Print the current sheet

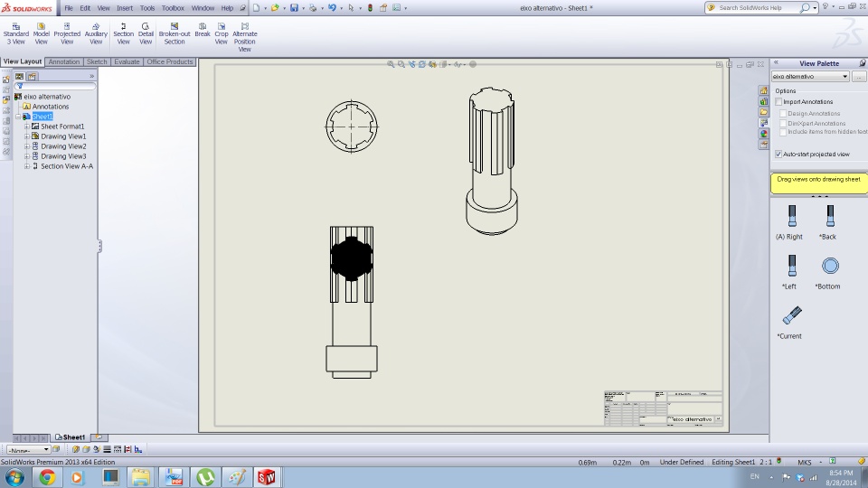coord(313,8)
